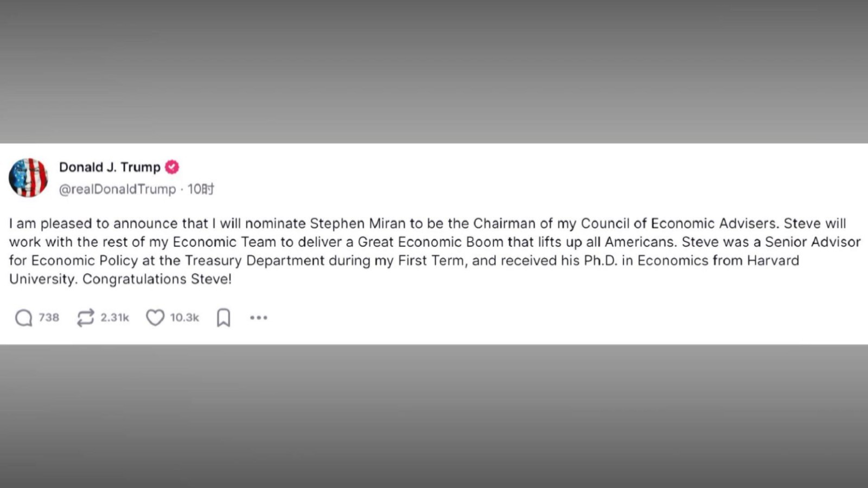
Task: Click the 10.3k likes count
Action: [x=184, y=318]
